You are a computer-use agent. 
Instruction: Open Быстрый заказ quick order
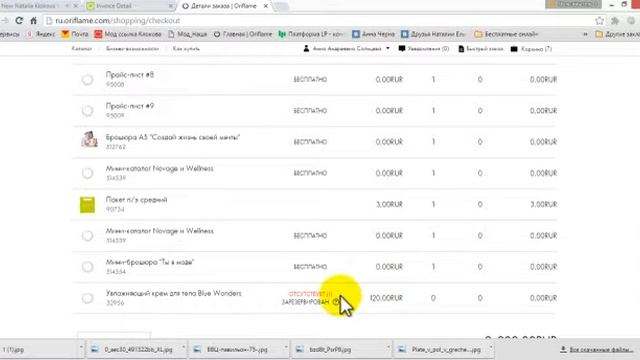[x=481, y=49]
